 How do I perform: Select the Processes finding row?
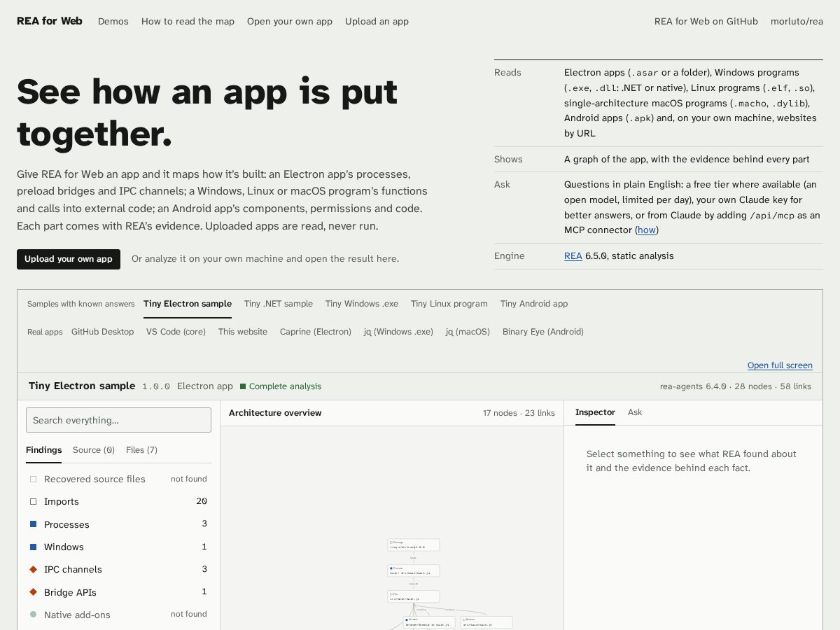click(x=118, y=524)
